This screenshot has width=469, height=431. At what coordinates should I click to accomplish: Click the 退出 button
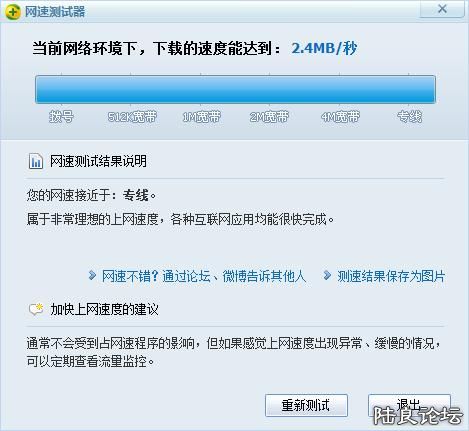click(409, 405)
